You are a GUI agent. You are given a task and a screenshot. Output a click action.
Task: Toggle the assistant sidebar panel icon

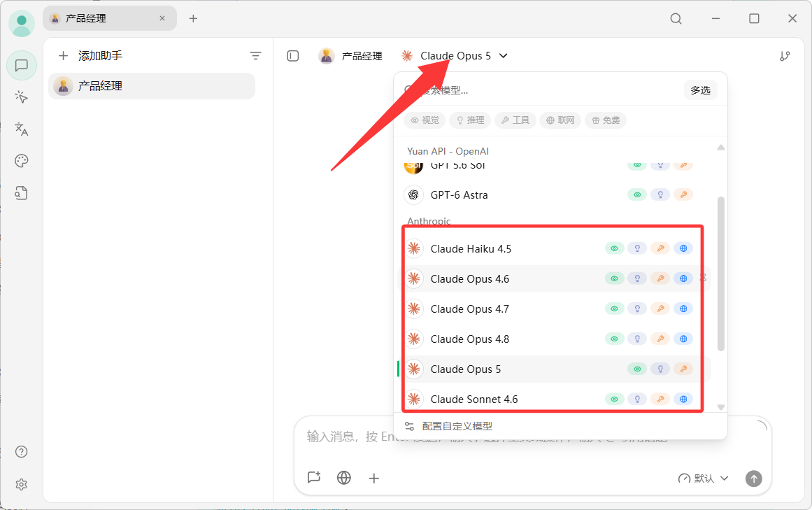point(292,55)
